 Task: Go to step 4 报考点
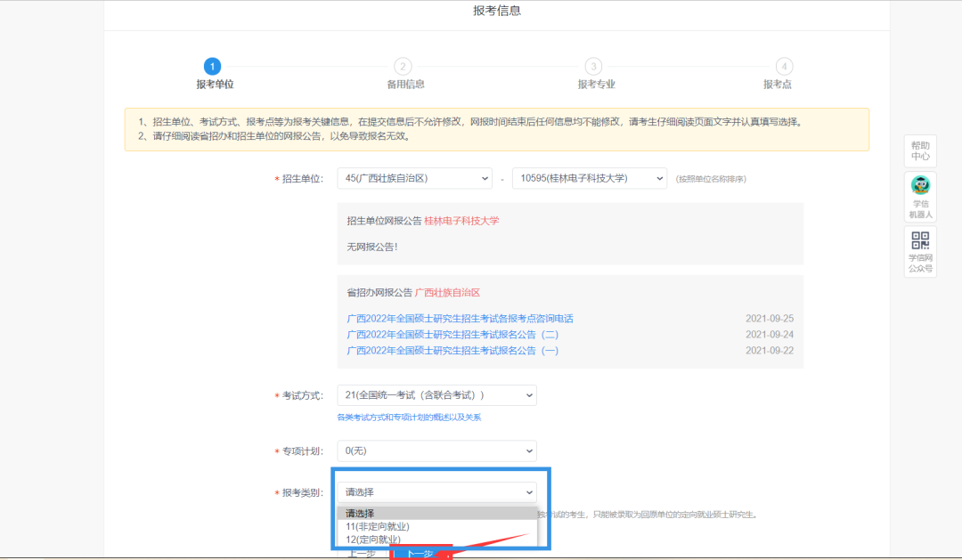(x=784, y=66)
